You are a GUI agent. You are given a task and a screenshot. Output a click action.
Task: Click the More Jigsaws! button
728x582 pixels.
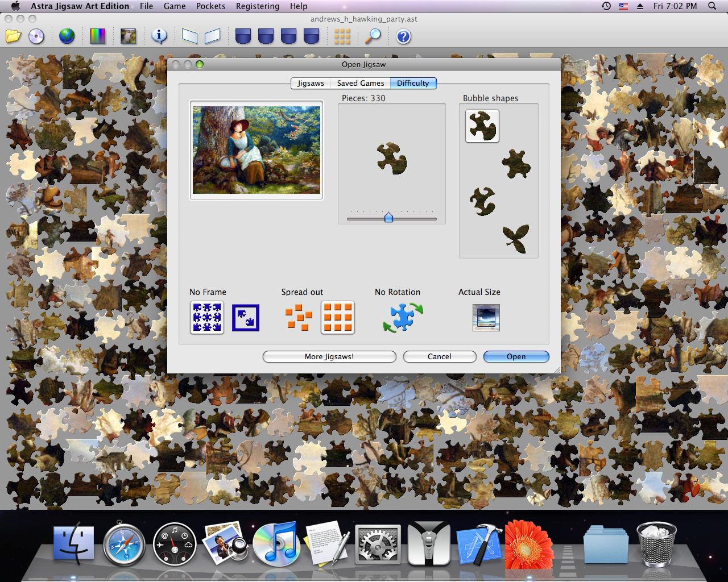[329, 356]
